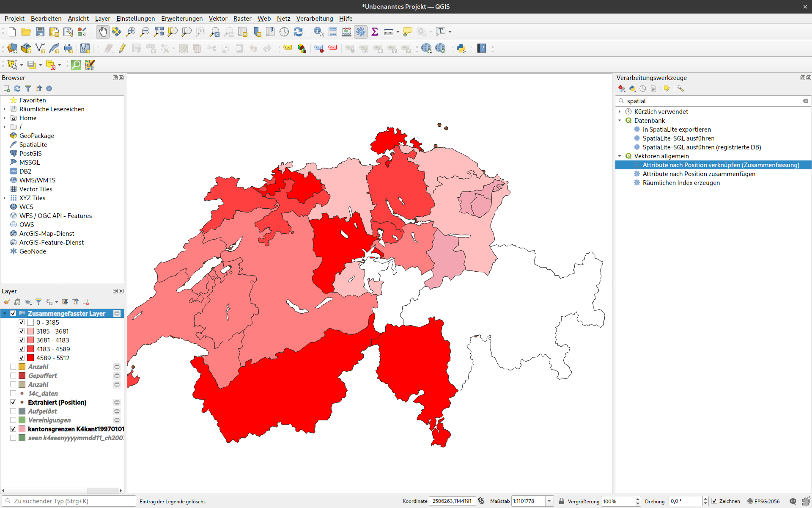Open the Maßstab scale dropdown

click(549, 501)
